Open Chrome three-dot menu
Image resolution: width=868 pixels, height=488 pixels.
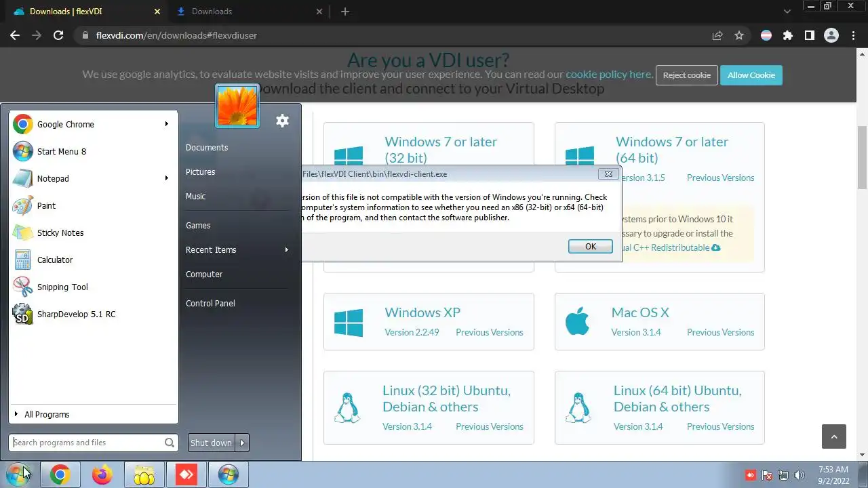click(854, 35)
